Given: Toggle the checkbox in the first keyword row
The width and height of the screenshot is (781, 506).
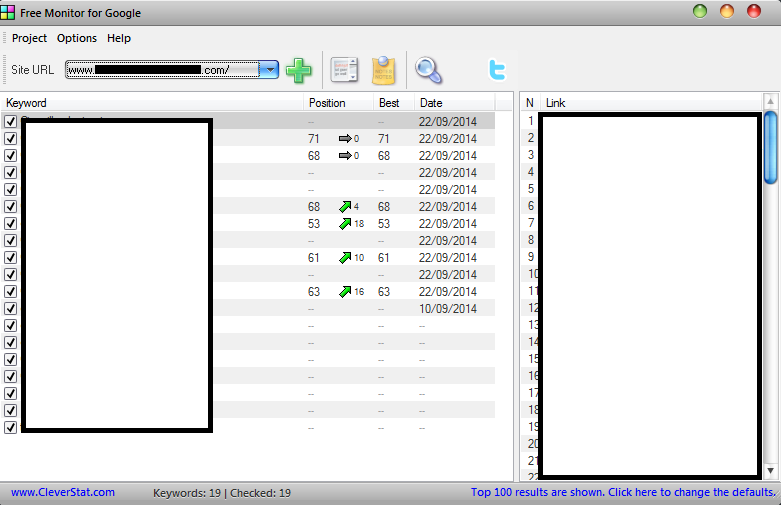Looking at the screenshot, I should point(10,122).
